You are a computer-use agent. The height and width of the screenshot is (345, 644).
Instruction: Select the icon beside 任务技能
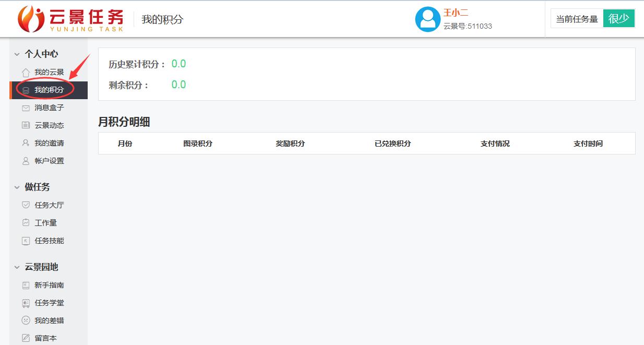click(25, 241)
